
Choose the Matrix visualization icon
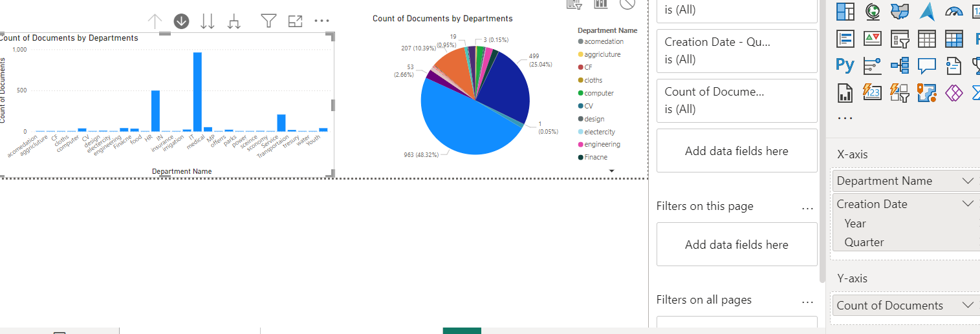click(x=954, y=39)
